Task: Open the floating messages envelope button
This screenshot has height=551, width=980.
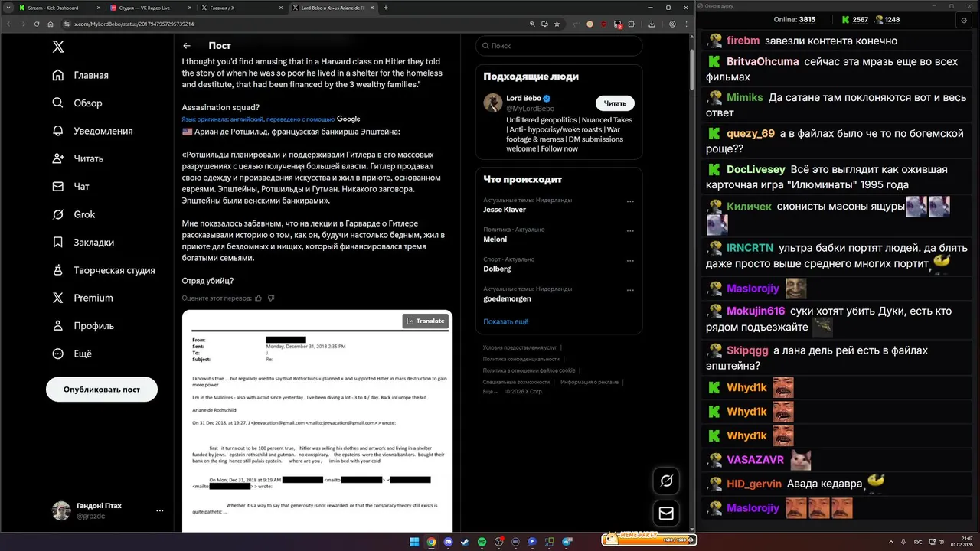Action: [x=666, y=514]
